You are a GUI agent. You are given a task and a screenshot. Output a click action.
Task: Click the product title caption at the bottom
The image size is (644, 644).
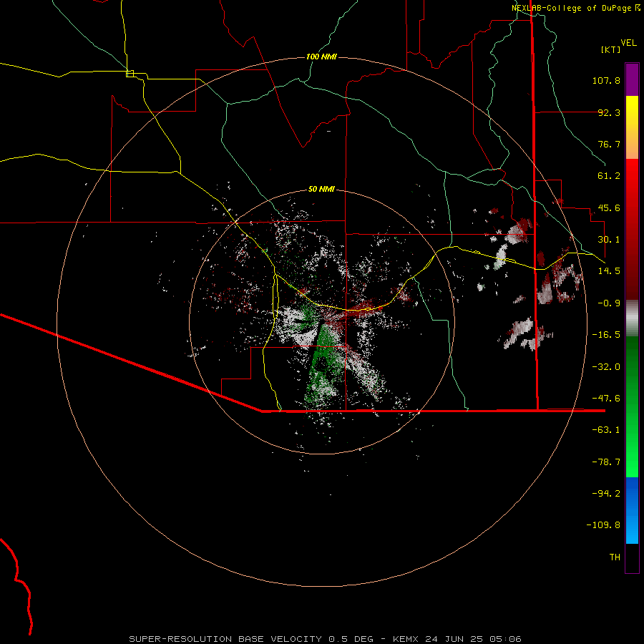326,639
